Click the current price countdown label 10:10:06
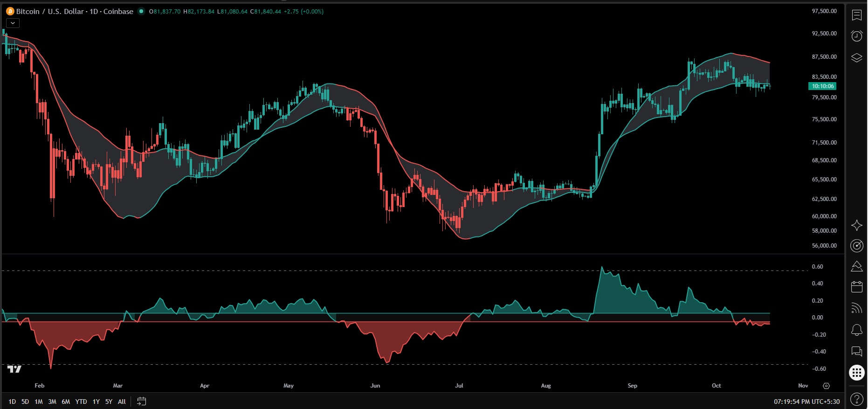The width and height of the screenshot is (868, 409). tap(823, 86)
